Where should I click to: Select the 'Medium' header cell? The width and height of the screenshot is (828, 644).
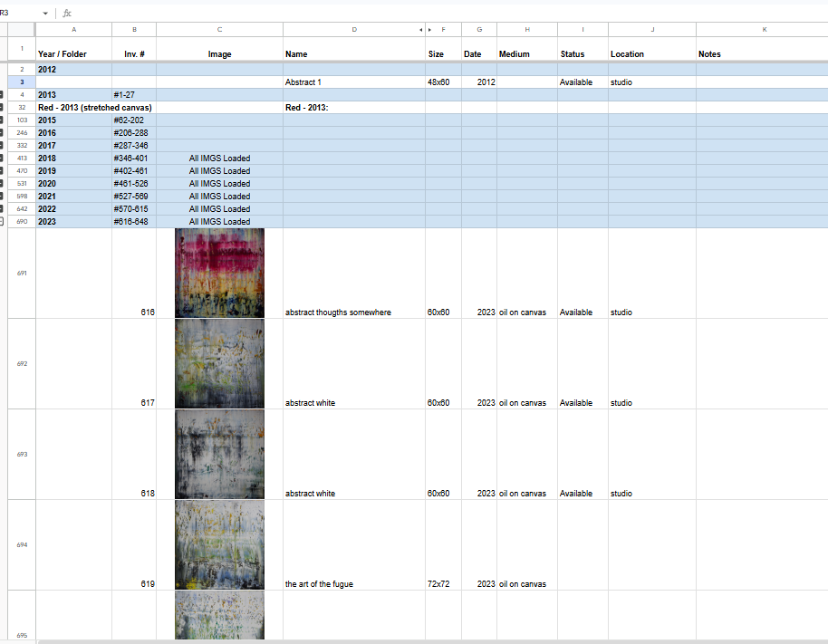(527, 49)
